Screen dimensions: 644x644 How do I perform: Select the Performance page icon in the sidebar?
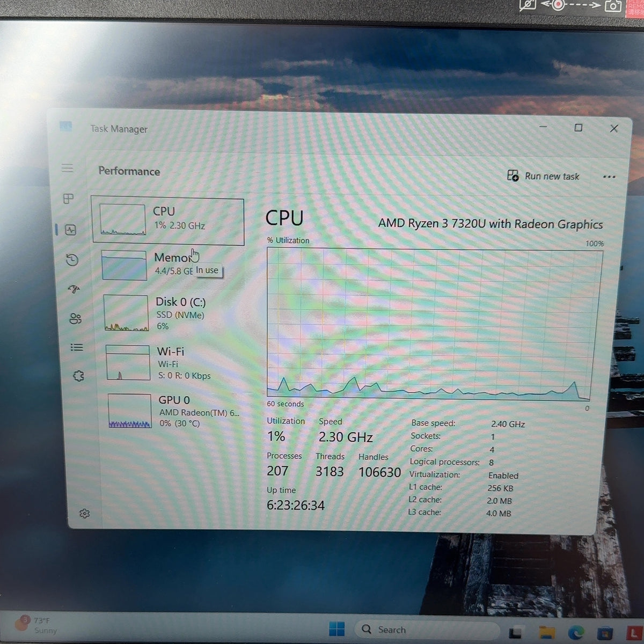click(x=70, y=230)
